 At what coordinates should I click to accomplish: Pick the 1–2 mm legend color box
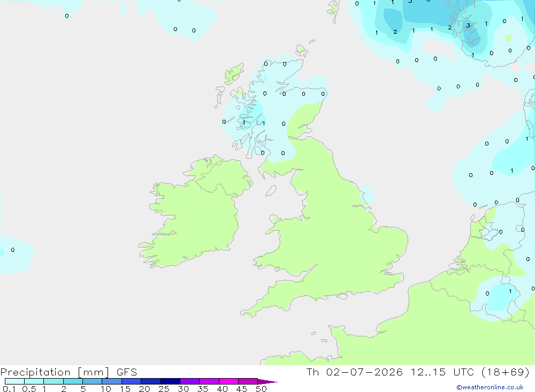(53, 381)
